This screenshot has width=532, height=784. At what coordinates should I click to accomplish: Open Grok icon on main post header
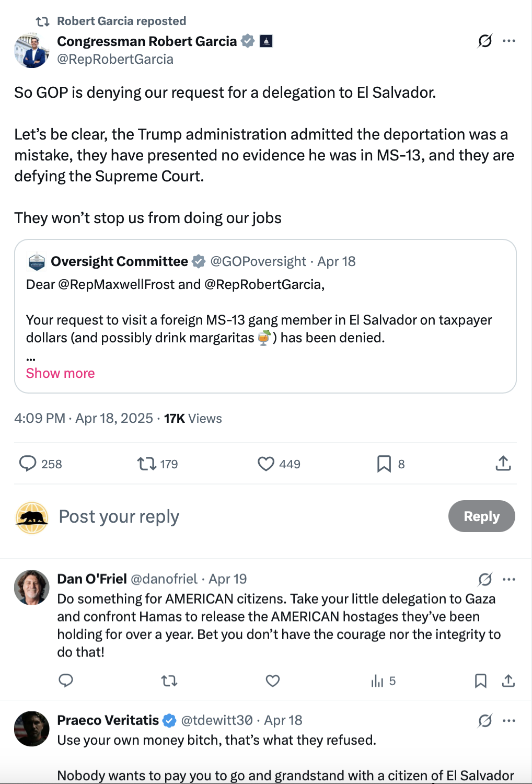(485, 41)
